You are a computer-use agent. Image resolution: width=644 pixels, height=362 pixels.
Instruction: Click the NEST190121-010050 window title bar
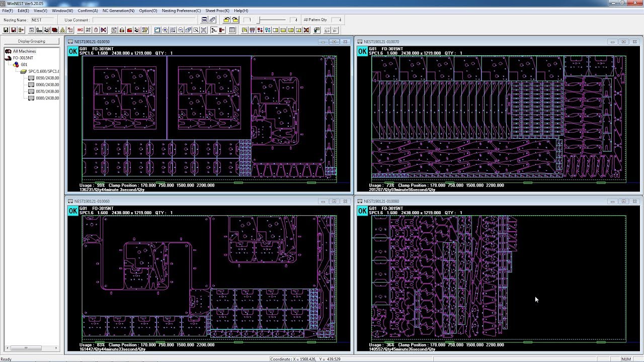[x=209, y=42]
